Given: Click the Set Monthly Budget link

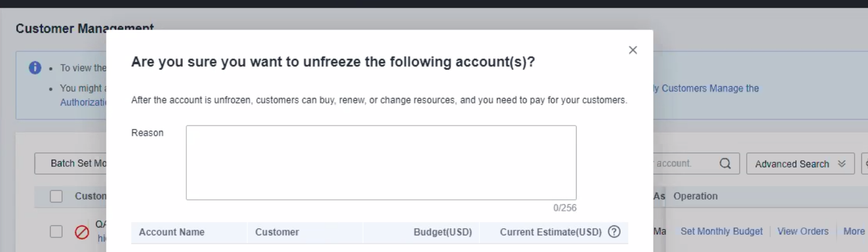Looking at the screenshot, I should pyautogui.click(x=721, y=231).
